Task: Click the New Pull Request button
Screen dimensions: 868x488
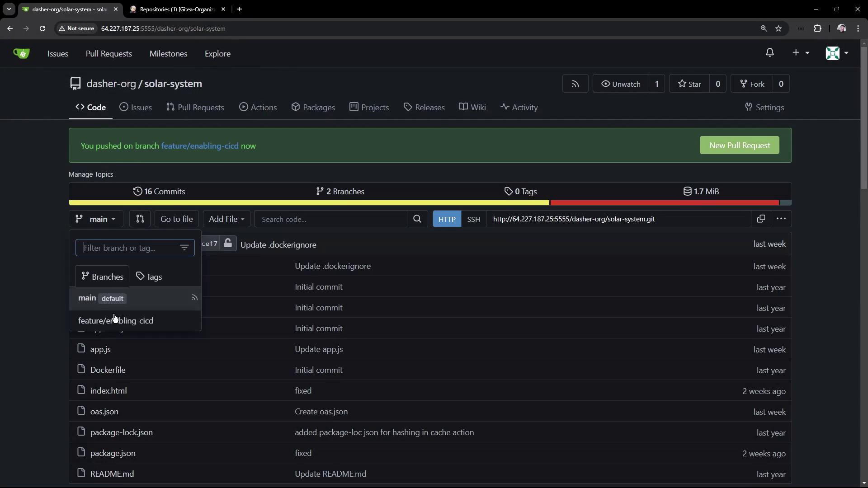Action: coord(739,145)
